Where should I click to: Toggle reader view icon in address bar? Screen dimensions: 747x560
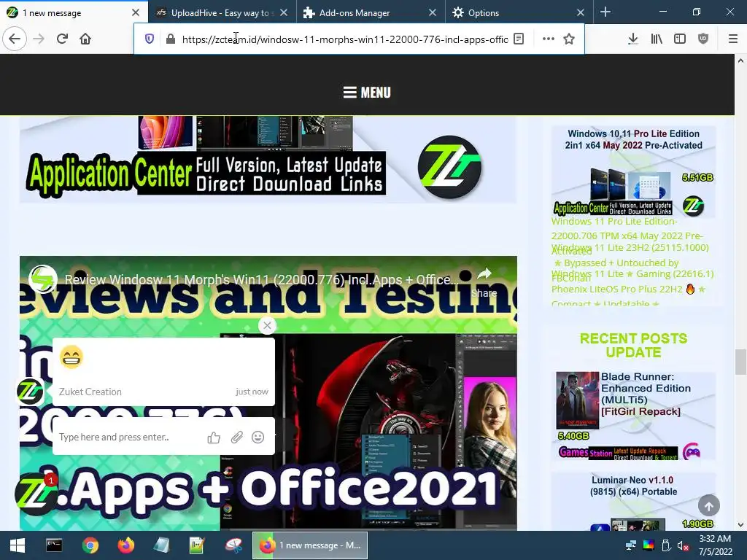519,39
